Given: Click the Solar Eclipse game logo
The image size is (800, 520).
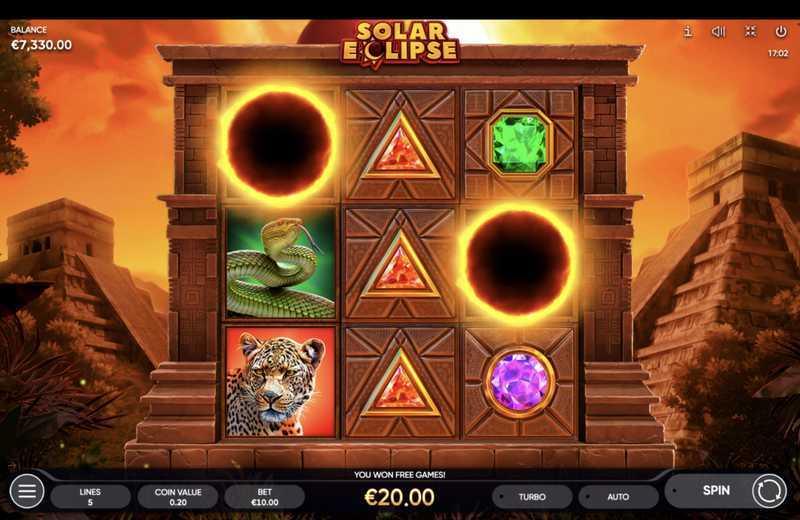Looking at the screenshot, I should pyautogui.click(x=400, y=44).
